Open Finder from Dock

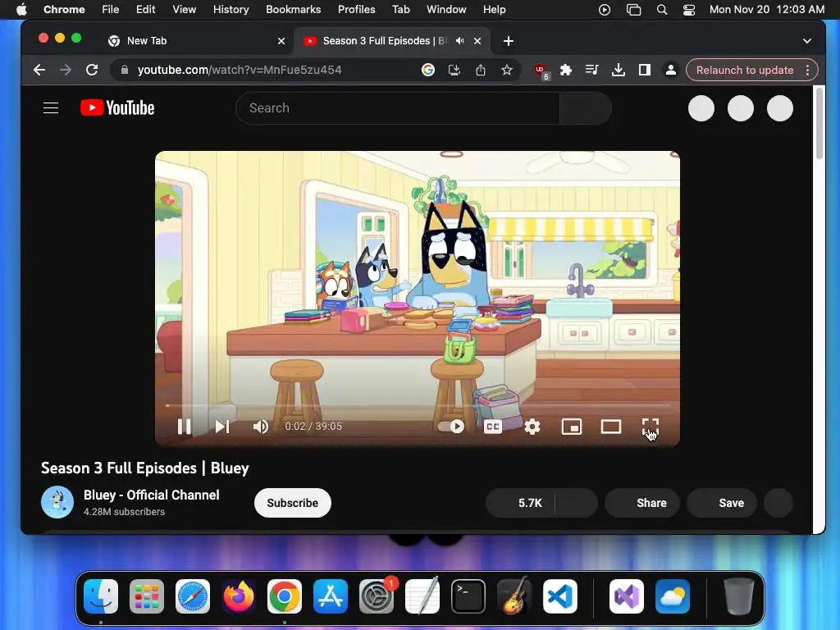pyautogui.click(x=101, y=596)
